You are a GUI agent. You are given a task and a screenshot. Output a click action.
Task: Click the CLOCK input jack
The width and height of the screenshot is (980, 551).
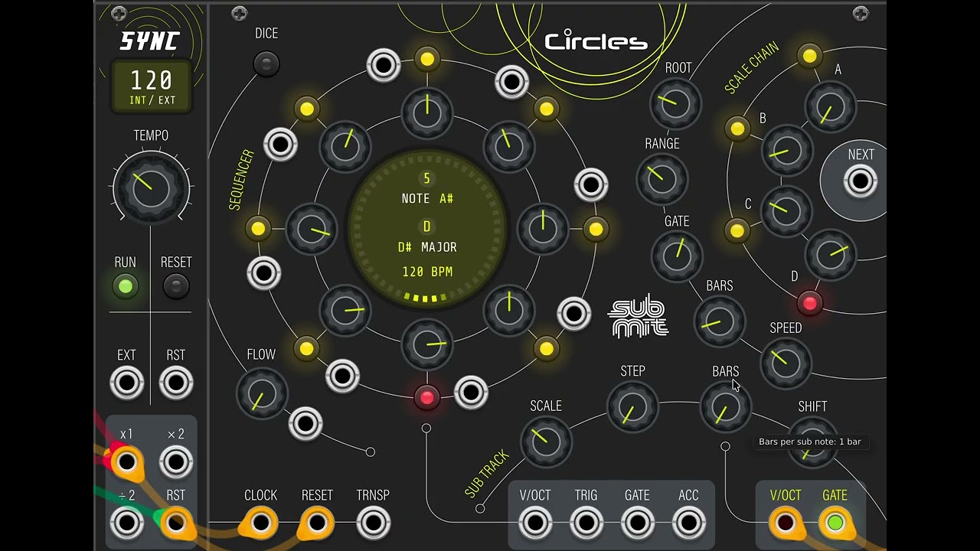click(260, 523)
